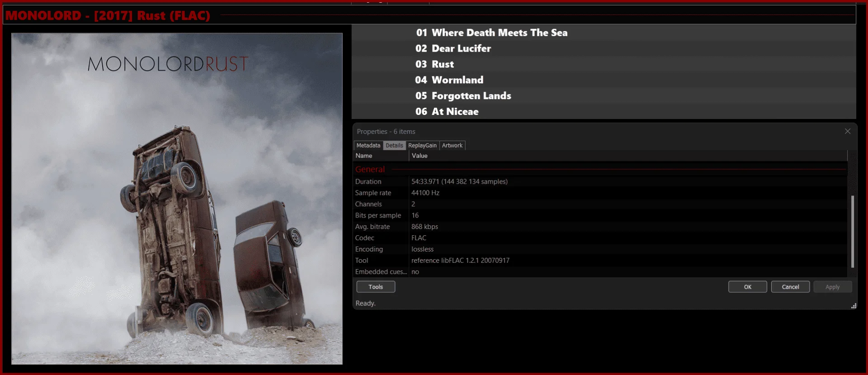Select the Codec row
The height and width of the screenshot is (375, 868).
coord(600,238)
